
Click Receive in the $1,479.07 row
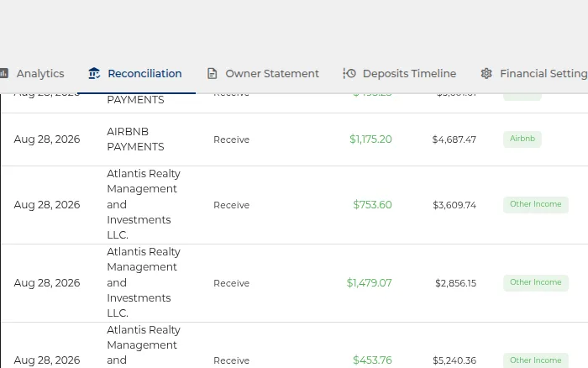coord(231,283)
